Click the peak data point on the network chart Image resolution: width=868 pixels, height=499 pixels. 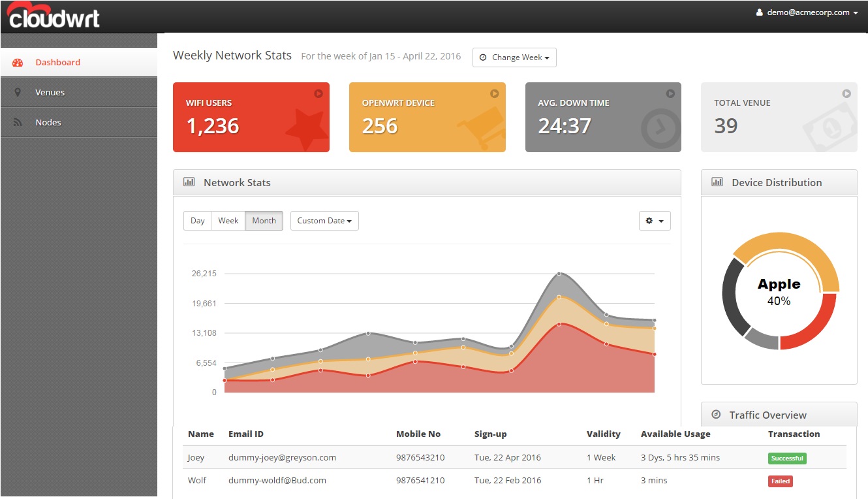(x=559, y=274)
